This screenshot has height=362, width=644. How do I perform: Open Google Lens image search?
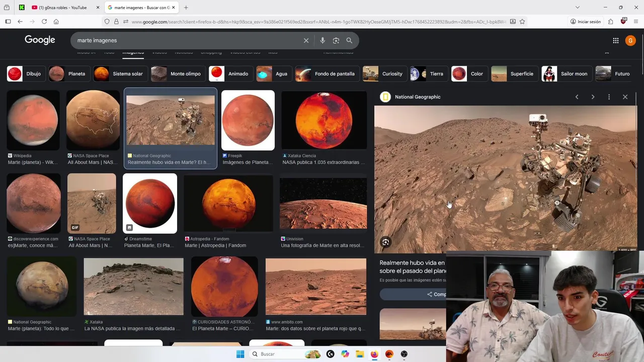(x=336, y=40)
